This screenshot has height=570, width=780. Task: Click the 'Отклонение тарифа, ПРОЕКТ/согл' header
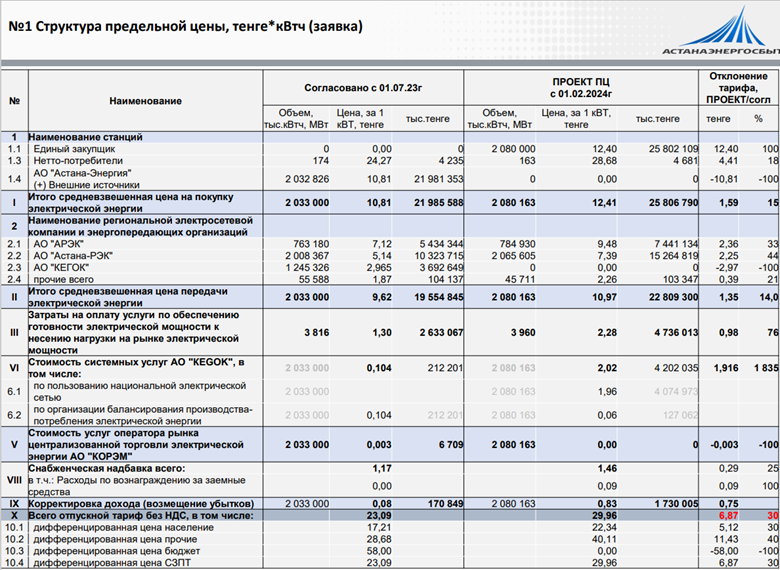(x=739, y=88)
